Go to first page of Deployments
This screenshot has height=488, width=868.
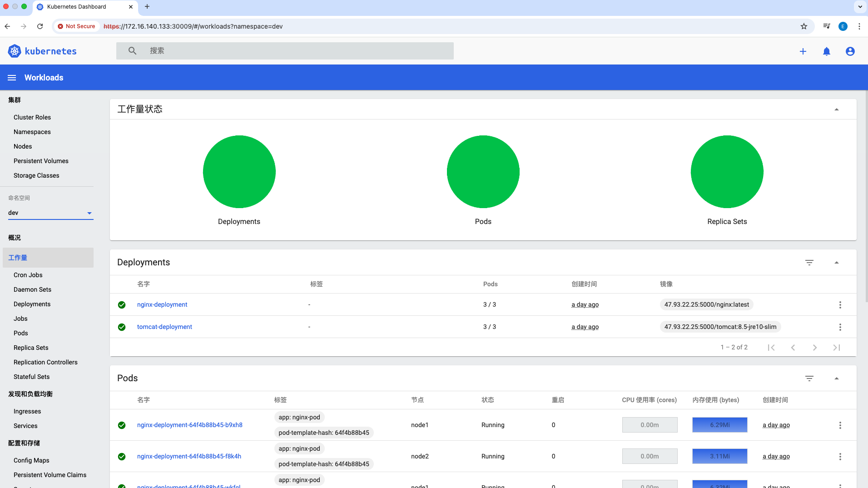(x=771, y=348)
